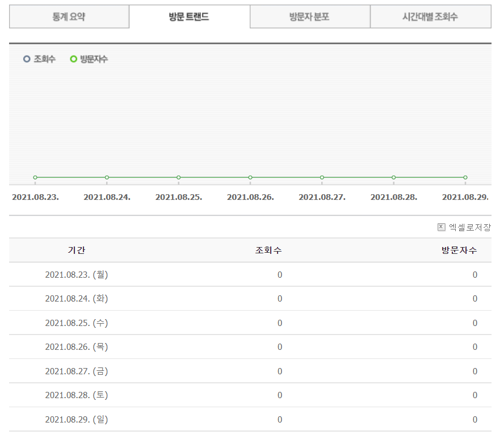Viewport: 504px width, 443px height.
Task: Click the 2021.08.29. axis label
Action: click(x=465, y=197)
